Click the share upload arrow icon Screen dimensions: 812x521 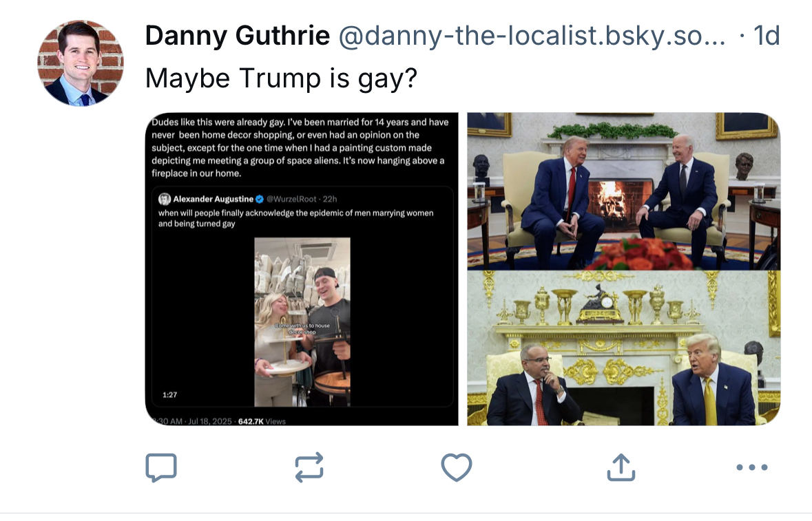[x=620, y=467]
